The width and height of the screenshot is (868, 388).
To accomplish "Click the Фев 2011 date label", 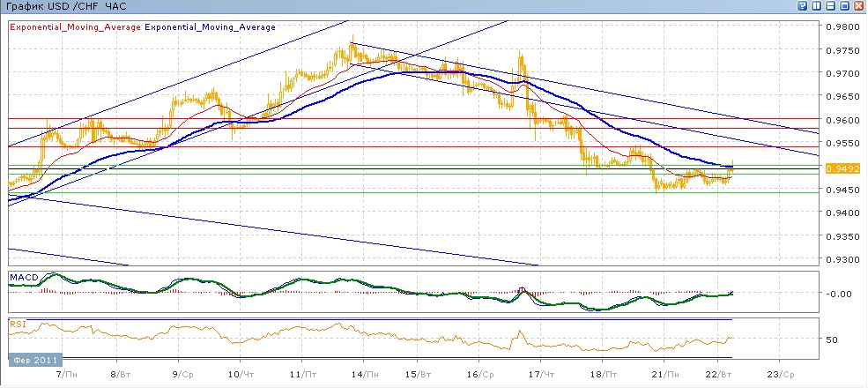I will click(36, 359).
